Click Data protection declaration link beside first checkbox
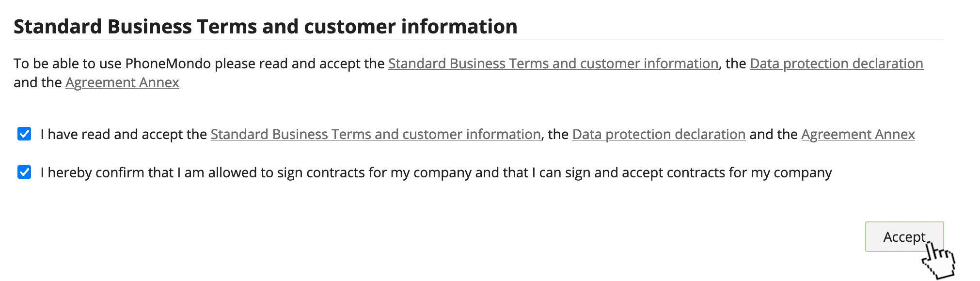Viewport: 980px width, 281px height. point(659,134)
